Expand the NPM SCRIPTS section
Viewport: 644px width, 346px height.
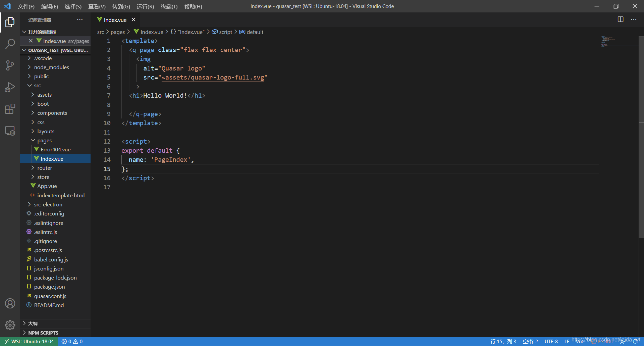(x=55, y=333)
